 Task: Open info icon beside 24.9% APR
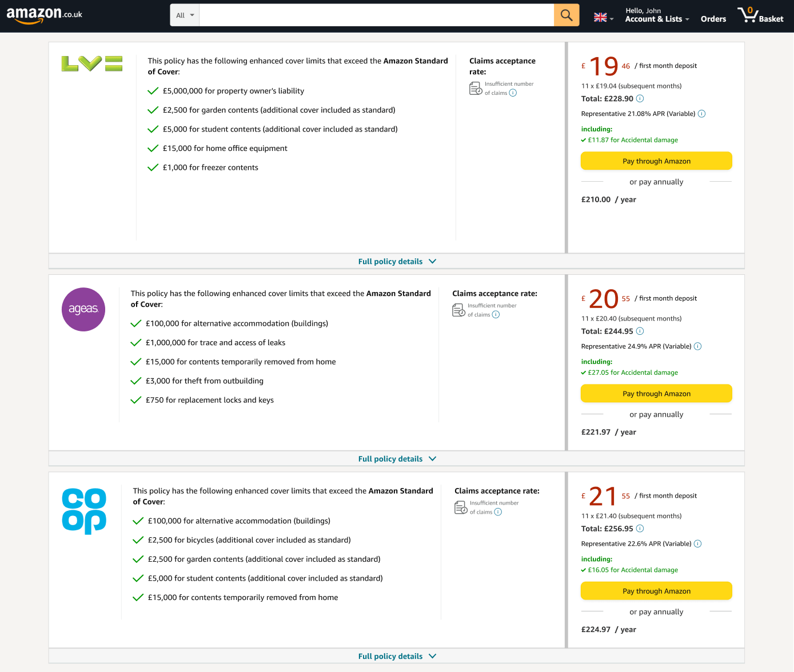[697, 346]
